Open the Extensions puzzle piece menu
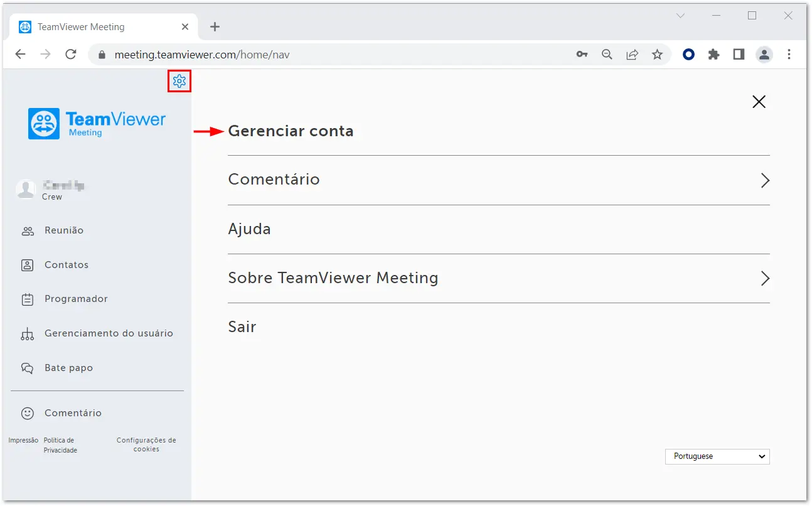Screen dimensions: 812x506 pos(713,55)
